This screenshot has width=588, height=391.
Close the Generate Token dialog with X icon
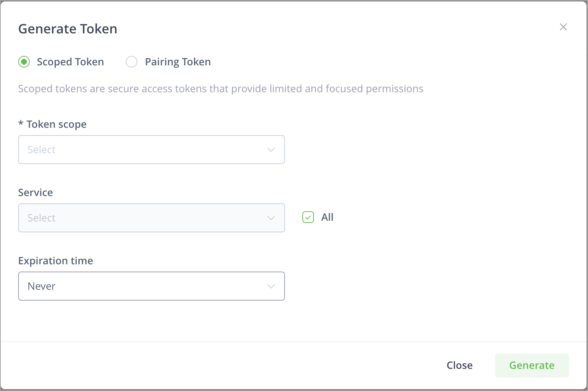point(563,27)
